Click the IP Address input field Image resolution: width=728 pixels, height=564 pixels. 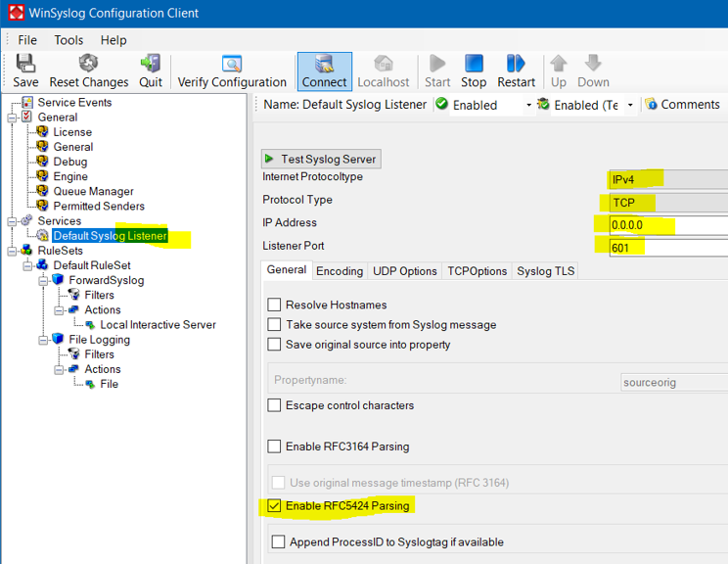pyautogui.click(x=668, y=225)
